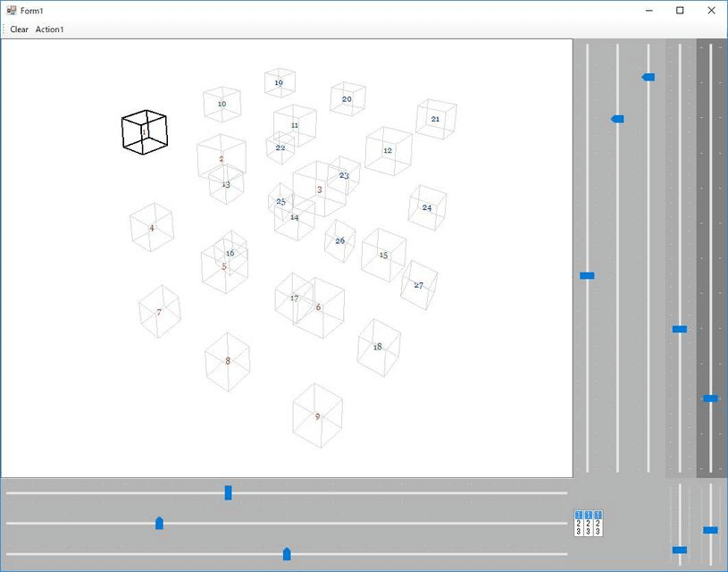The width and height of the screenshot is (728, 572).
Task: Minimize the Form1 window
Action: tap(649, 10)
